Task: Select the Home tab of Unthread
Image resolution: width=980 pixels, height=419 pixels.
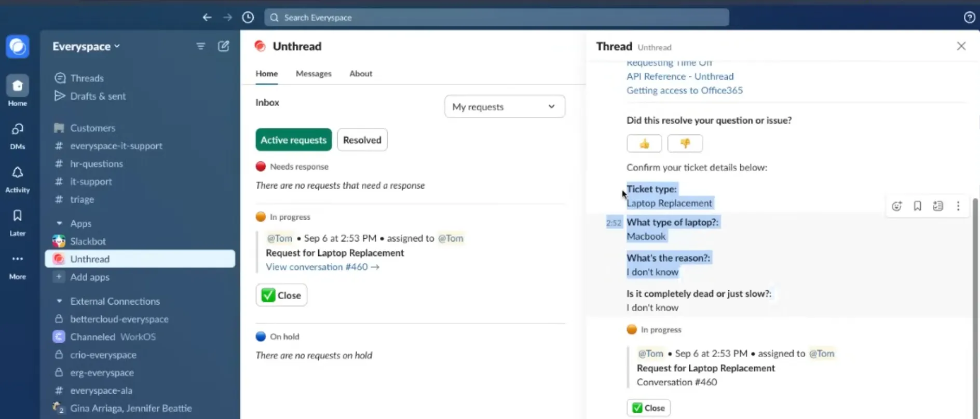Action: 267,74
